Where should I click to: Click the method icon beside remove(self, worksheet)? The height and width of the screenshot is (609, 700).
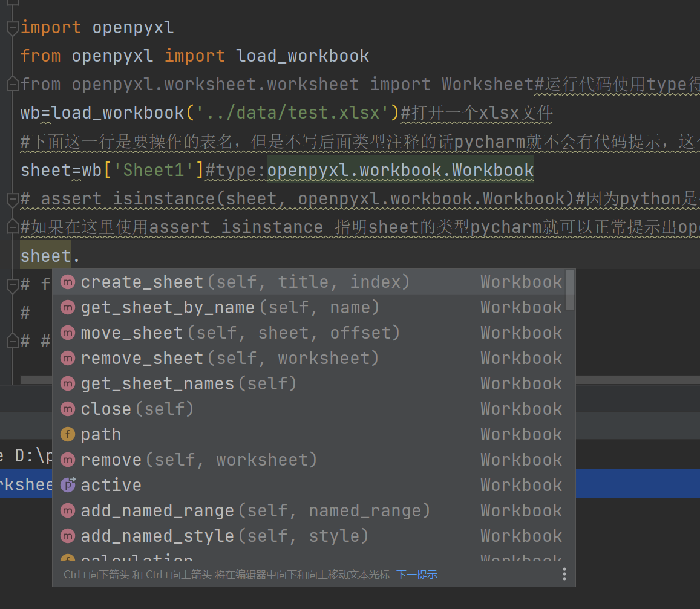point(68,460)
